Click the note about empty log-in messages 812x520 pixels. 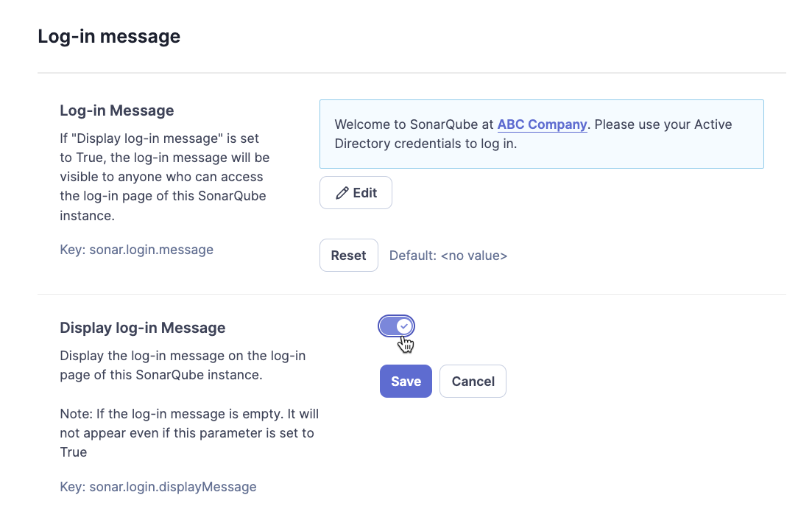(x=189, y=432)
